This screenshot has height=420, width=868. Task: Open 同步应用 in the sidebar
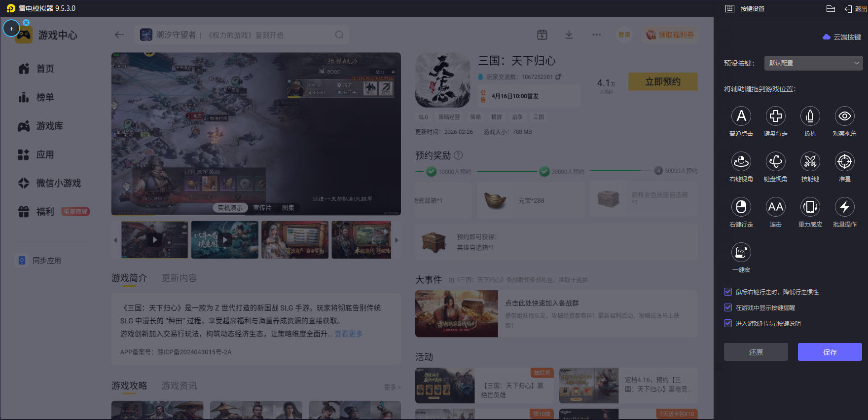(39, 260)
